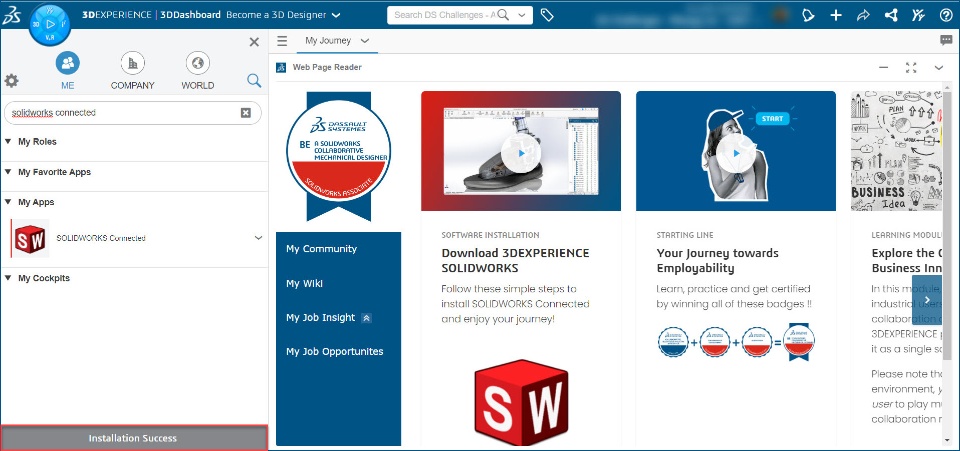Click the Dassault Systèmes 3DS logo

tap(11, 15)
